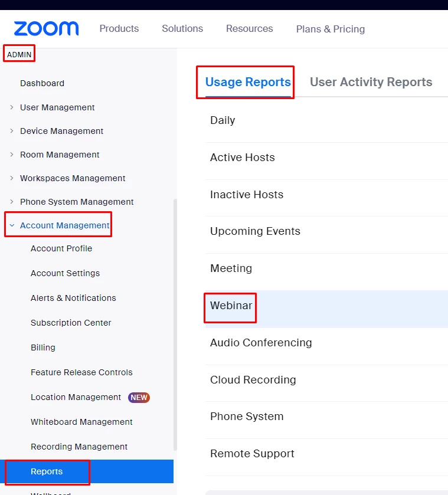
Task: Select Device Management label
Action: (x=61, y=131)
